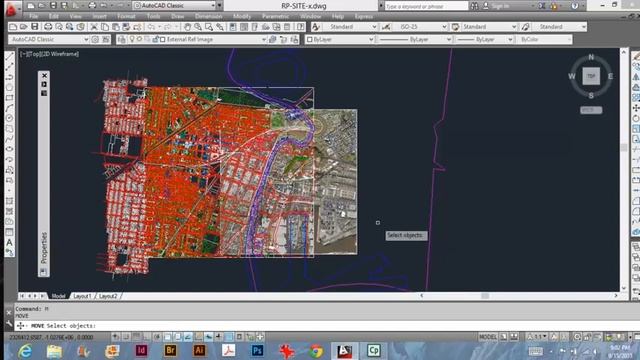This screenshot has height=360, width=640.
Task: Open the File menu
Action: [x=33, y=16]
